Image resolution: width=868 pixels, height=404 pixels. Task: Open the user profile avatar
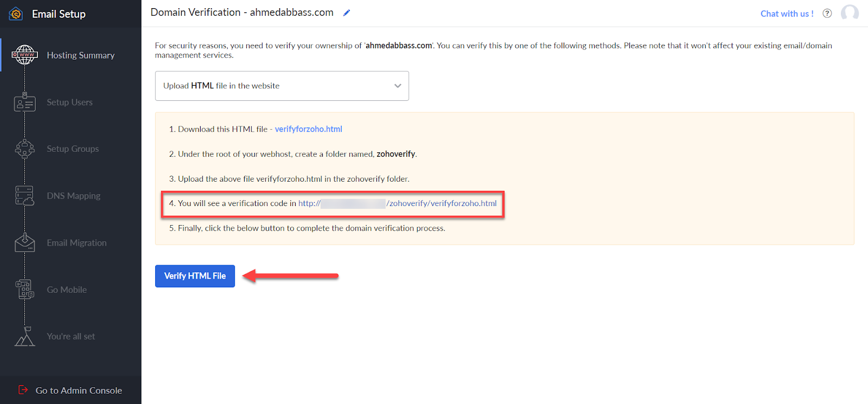pos(850,13)
